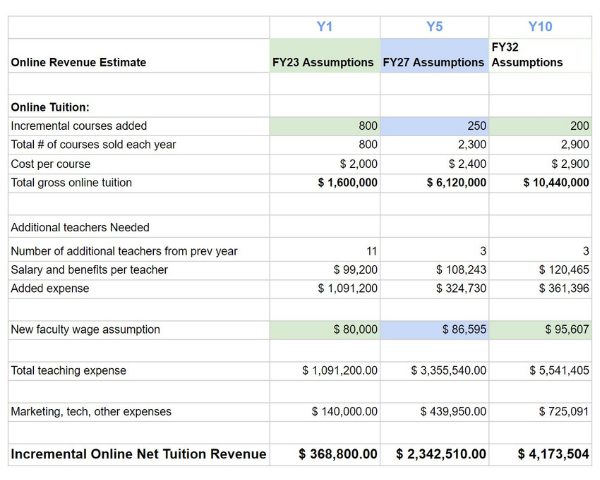Click the 'FY27 Assumptions' header cell
Screen dimensions: 600x480
click(x=434, y=62)
